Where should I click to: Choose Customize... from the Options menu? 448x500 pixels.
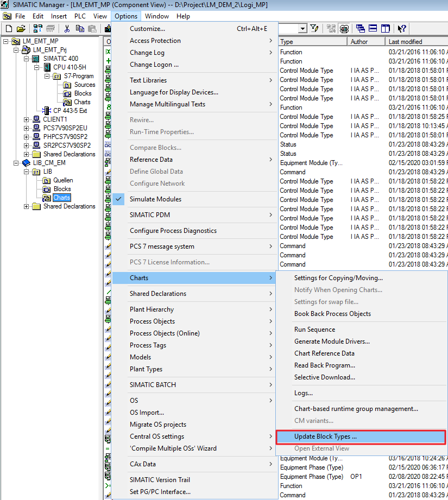pyautogui.click(x=194, y=29)
